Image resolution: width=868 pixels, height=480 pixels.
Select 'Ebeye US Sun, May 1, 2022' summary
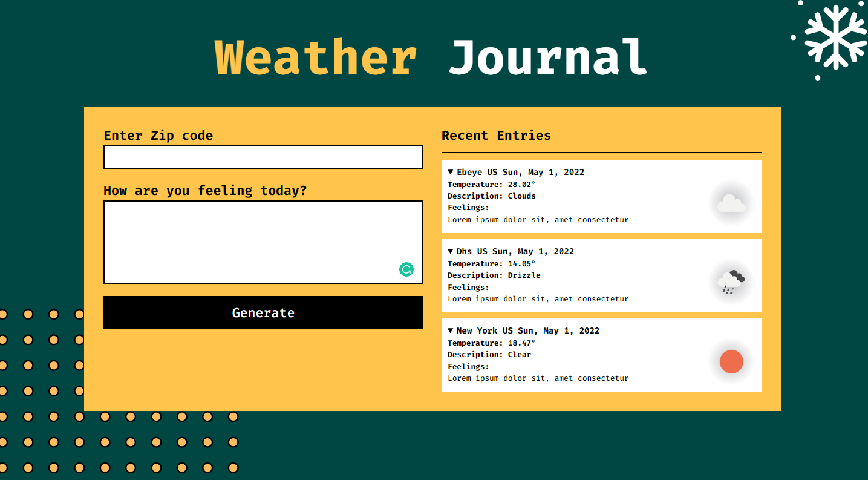pyautogui.click(x=516, y=172)
